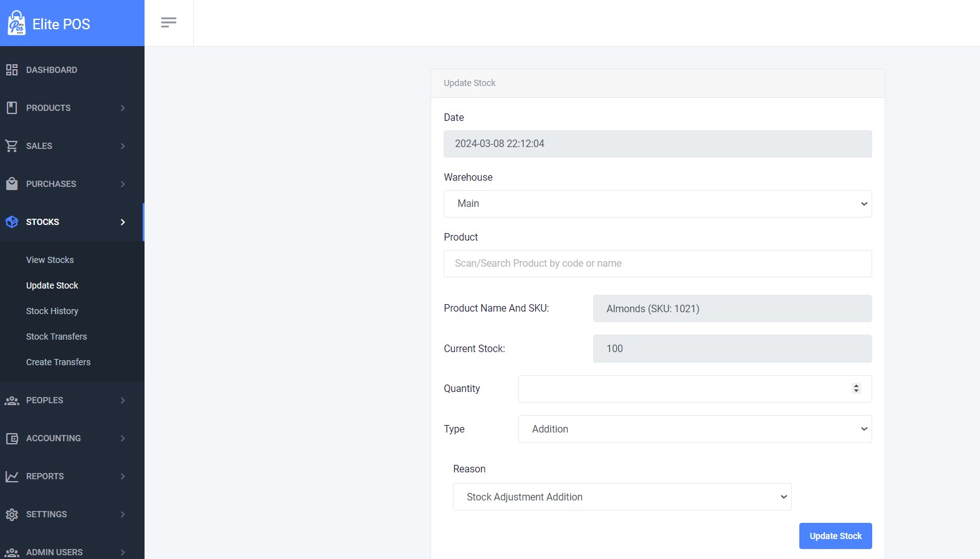Open the Accounting menu label

pyautogui.click(x=54, y=438)
